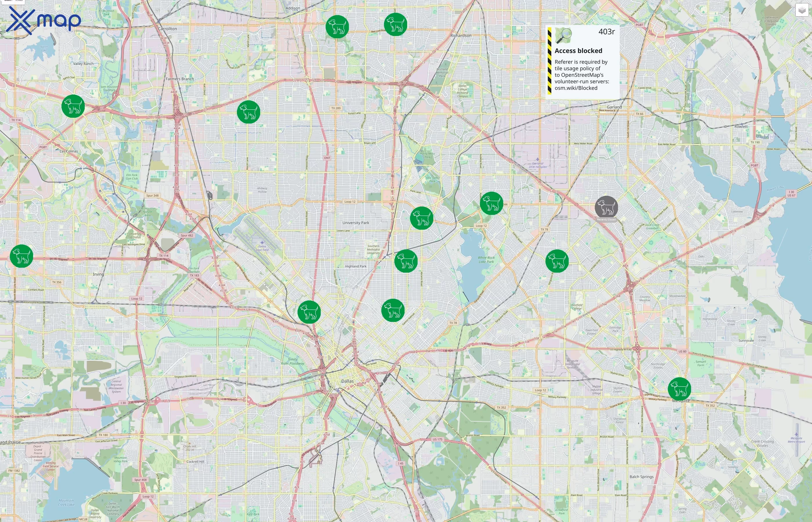Select dog marker east of White Rock Lake Park

pos(557,261)
